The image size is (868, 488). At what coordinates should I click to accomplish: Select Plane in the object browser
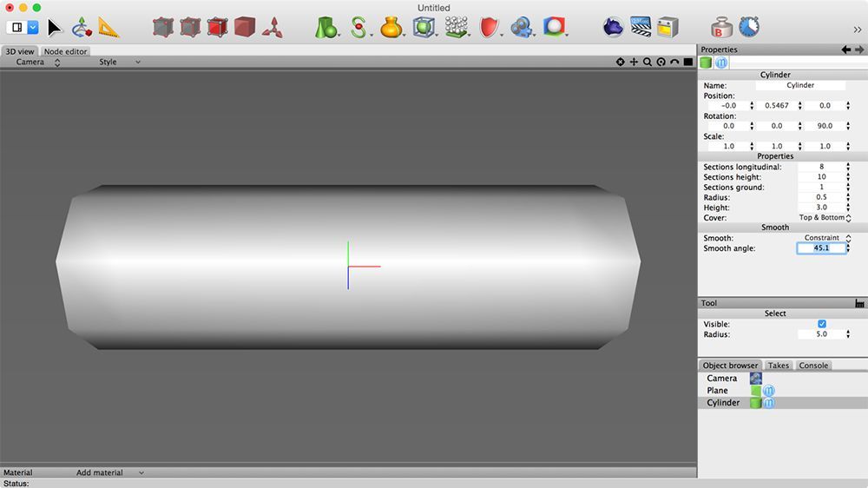717,391
